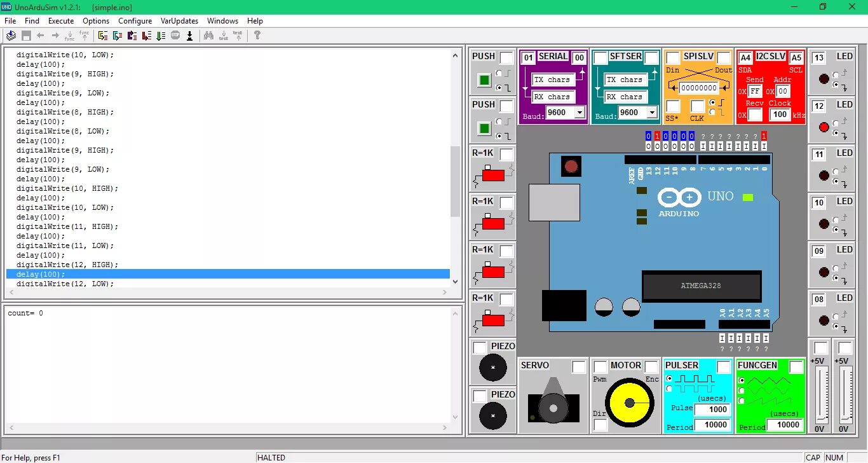Select the PULSER inverted waveform radio

coord(669,388)
